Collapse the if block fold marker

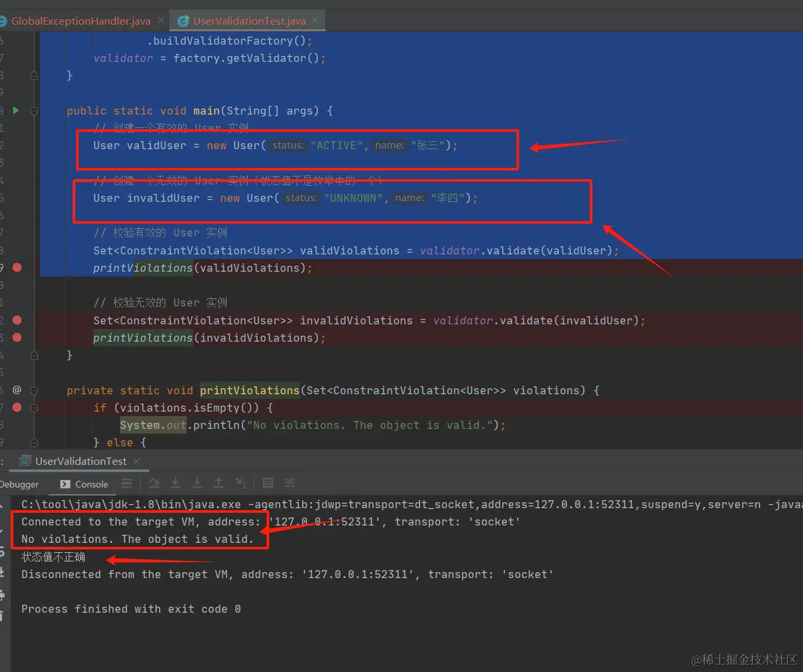click(34, 408)
